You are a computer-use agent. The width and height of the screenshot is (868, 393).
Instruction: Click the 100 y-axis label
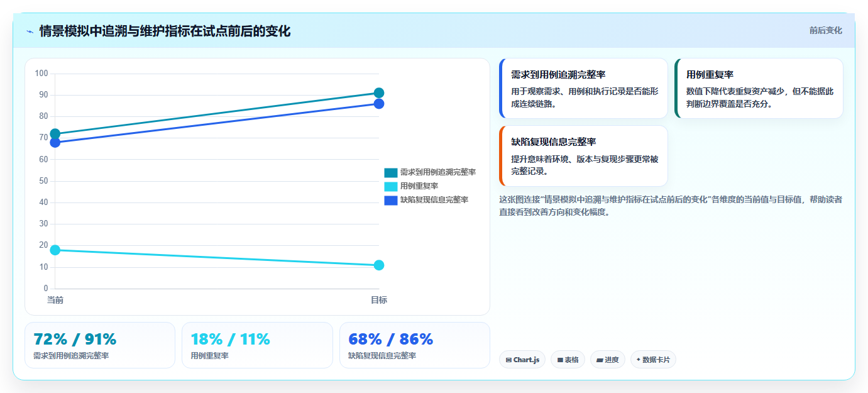click(x=41, y=74)
